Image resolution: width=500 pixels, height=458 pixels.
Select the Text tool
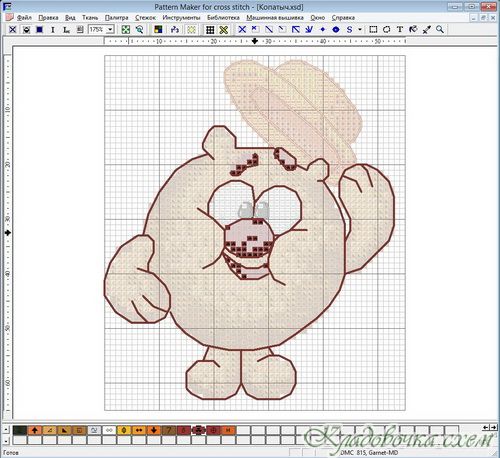pos(400,30)
